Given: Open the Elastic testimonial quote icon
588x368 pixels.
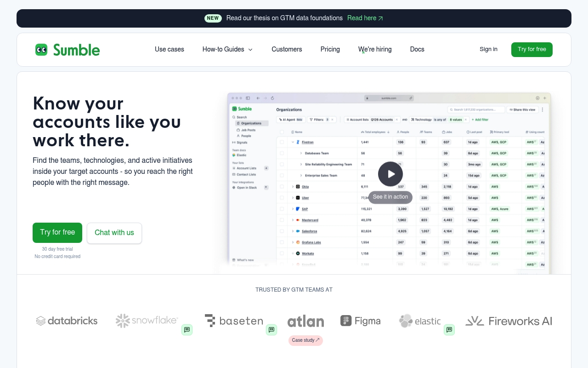Looking at the screenshot, I should 449,329.
